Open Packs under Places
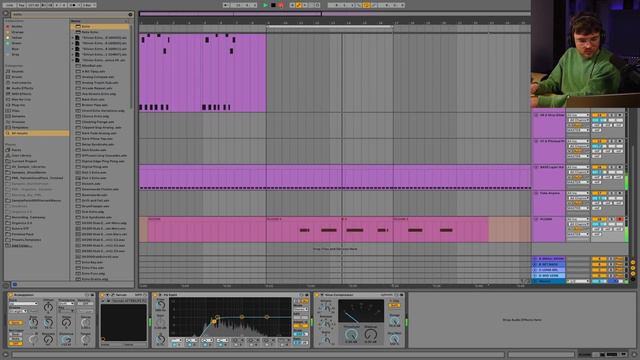Viewport: 640px width, 360px height. [x=16, y=150]
